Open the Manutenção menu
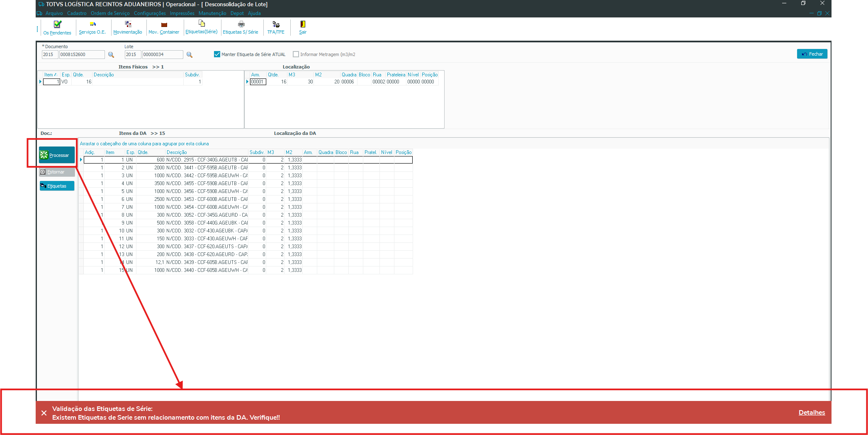Image resolution: width=868 pixels, height=435 pixels. pyautogui.click(x=212, y=13)
